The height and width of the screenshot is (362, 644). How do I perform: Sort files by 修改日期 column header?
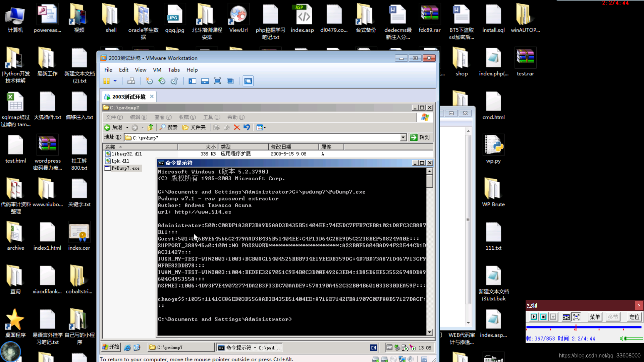(293, 147)
